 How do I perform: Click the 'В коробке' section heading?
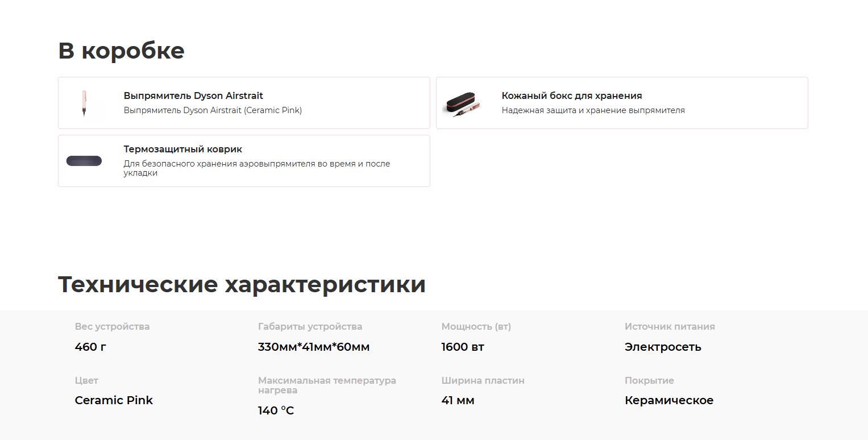click(x=121, y=51)
